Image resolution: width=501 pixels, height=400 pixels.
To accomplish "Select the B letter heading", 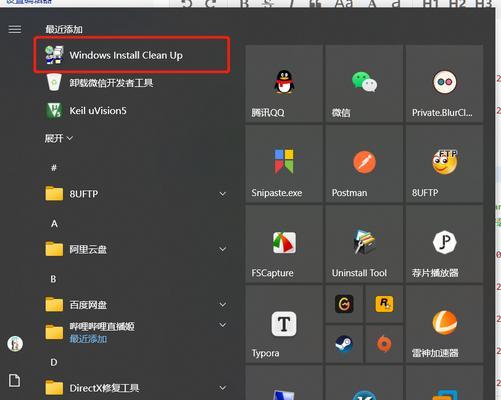I will [53, 279].
